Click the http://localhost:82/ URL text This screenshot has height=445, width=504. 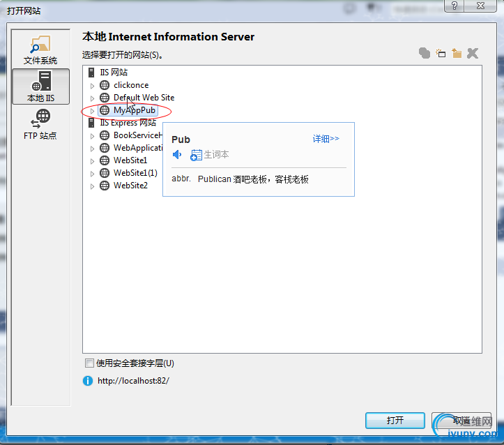[x=133, y=381]
